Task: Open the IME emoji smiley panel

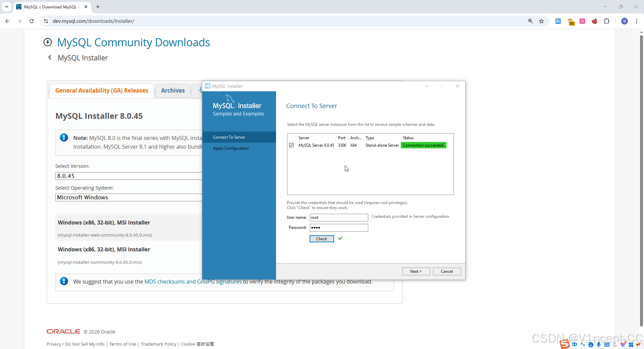Action: (591, 345)
